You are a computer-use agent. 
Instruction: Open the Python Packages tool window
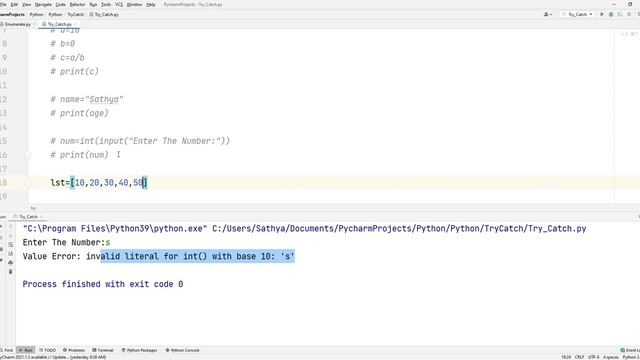point(139,350)
